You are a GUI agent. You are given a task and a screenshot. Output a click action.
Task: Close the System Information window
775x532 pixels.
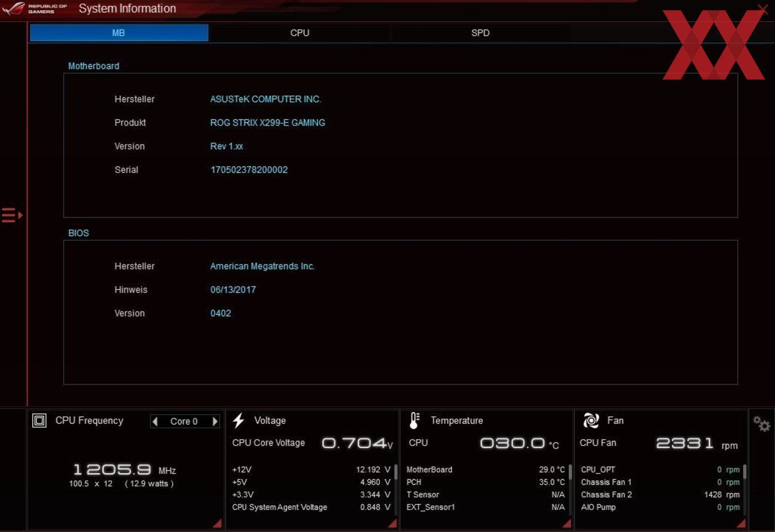click(x=762, y=9)
